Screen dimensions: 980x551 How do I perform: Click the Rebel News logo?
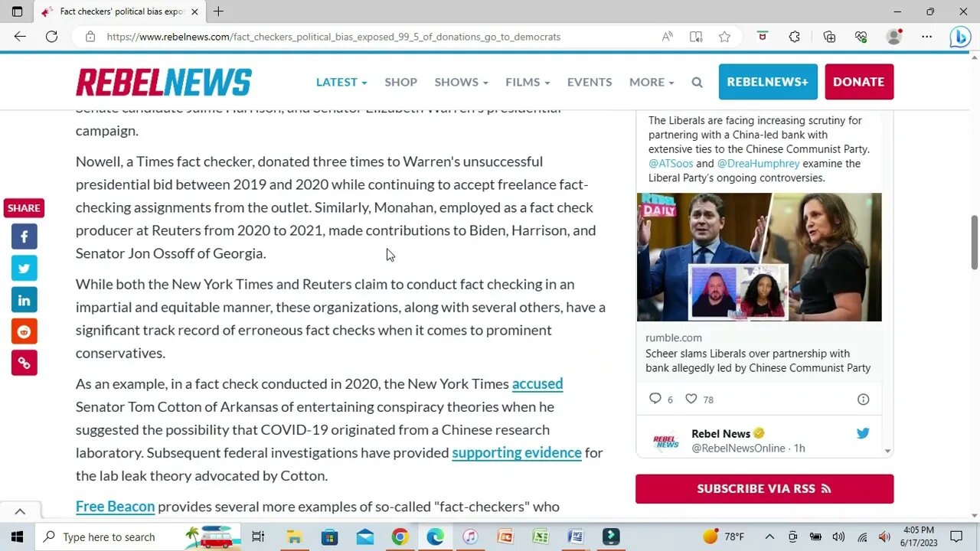click(164, 82)
